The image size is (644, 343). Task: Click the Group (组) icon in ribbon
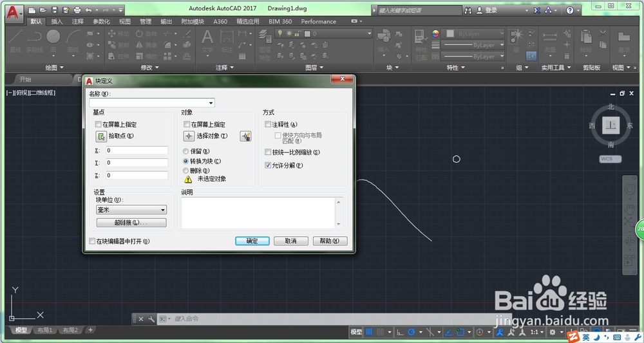point(516,37)
